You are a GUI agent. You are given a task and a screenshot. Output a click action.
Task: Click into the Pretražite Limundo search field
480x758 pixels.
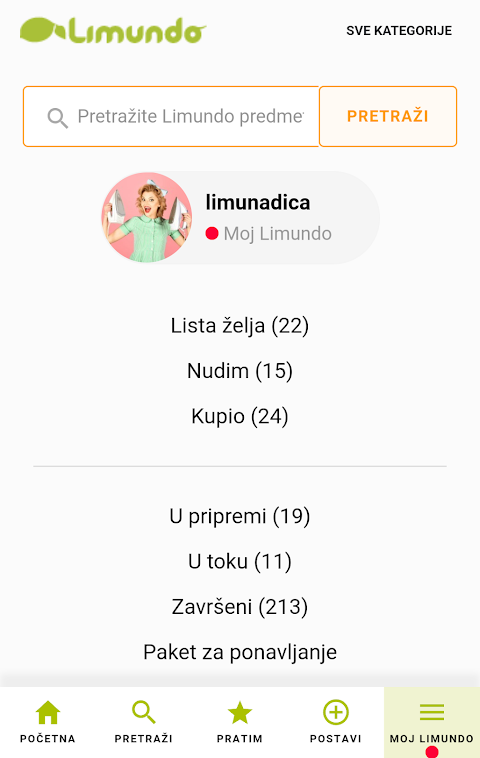click(171, 117)
